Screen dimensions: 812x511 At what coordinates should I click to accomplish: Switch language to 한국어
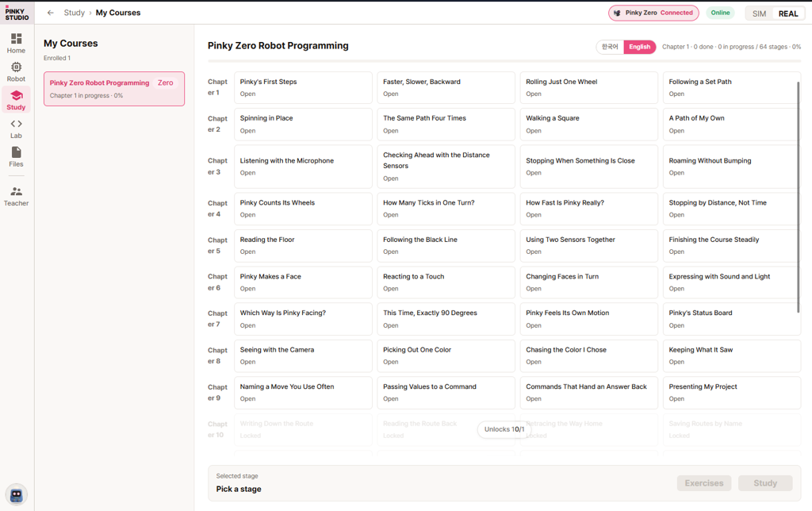[610, 47]
